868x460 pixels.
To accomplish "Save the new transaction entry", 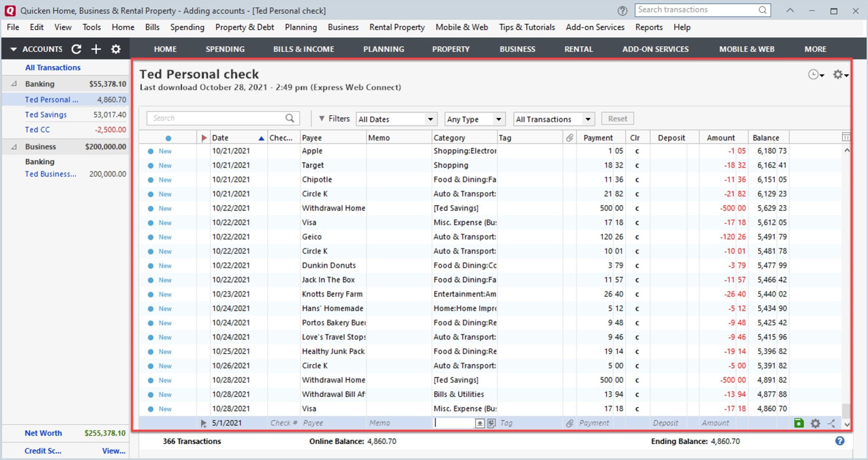I will (798, 423).
